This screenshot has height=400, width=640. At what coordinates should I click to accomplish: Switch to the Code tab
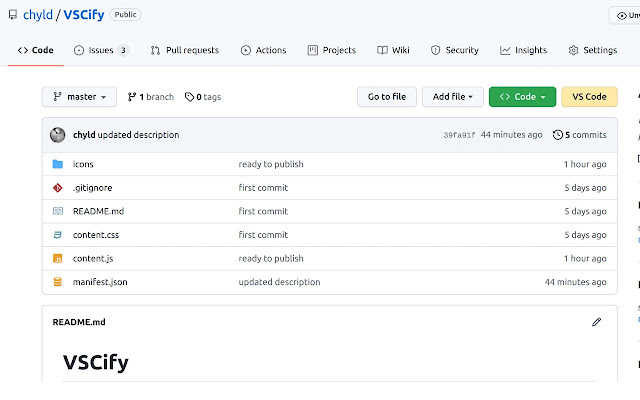point(36,50)
